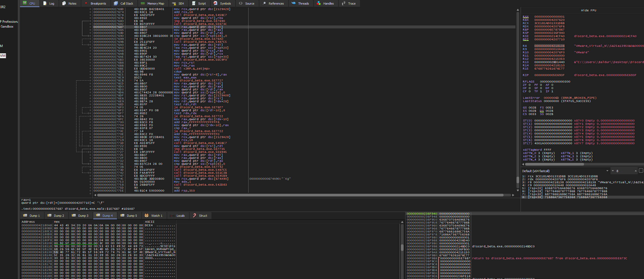This screenshot has height=279, width=644.
Task: Click the References magnifier icon
Action: 264,4
